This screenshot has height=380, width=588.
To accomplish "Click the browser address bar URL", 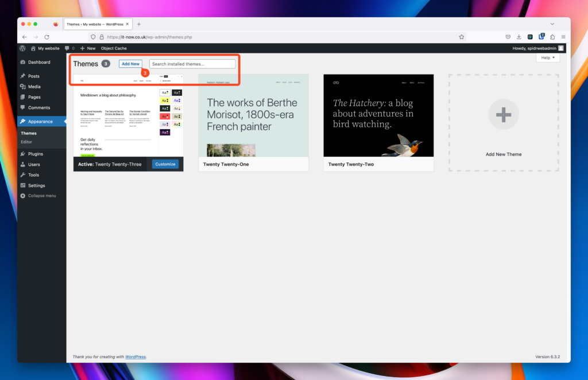I will click(x=150, y=37).
